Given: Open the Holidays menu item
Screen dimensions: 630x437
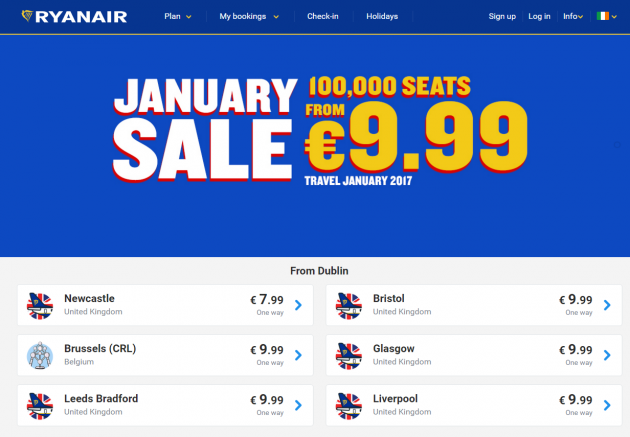Looking at the screenshot, I should (x=382, y=17).
